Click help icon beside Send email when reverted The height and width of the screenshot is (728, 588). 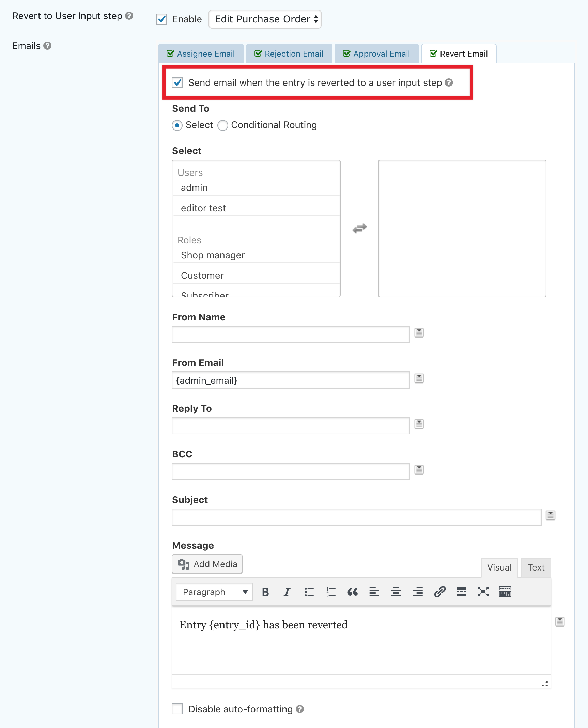449,82
